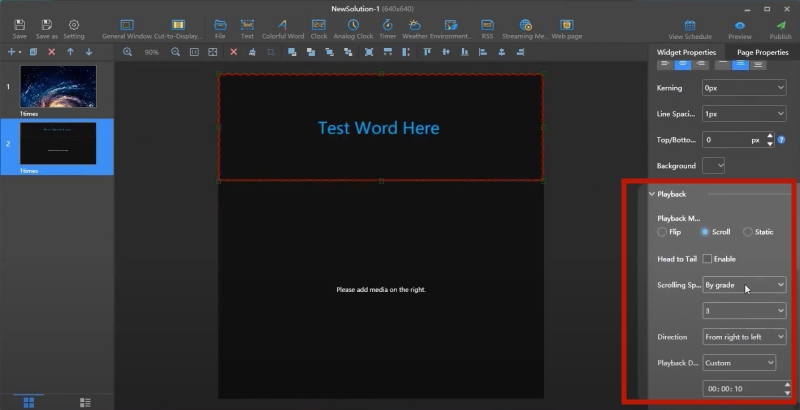Move the selected page down
800x410 pixels.
[88, 52]
